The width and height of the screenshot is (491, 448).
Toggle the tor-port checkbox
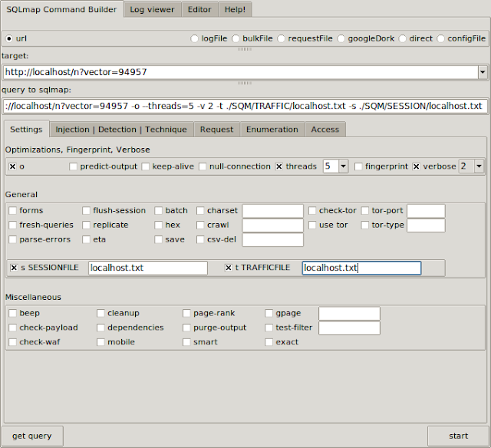click(365, 211)
